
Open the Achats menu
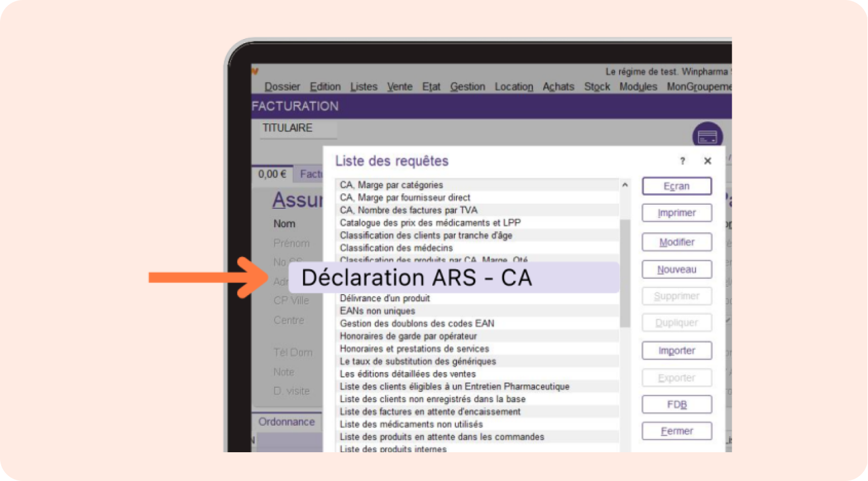tap(558, 87)
